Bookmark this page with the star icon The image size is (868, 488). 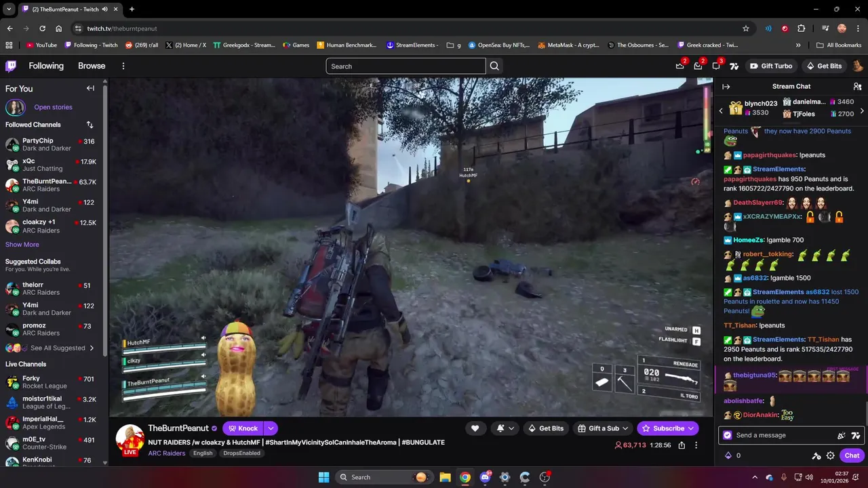[746, 28]
